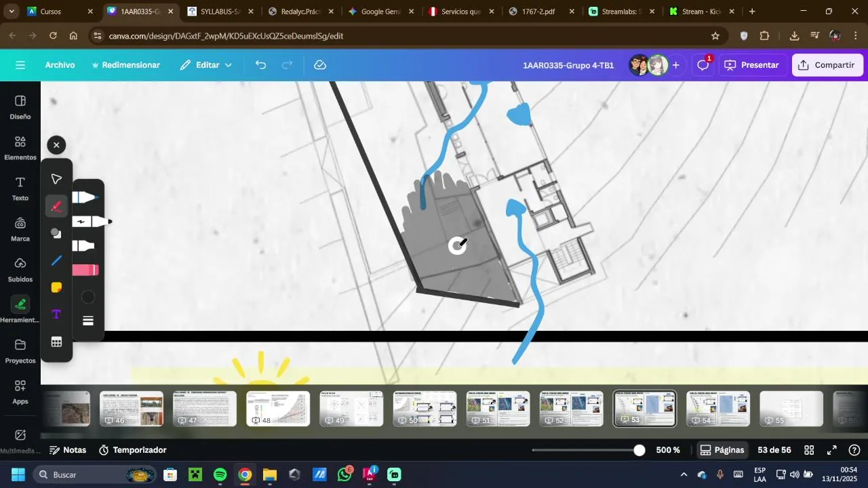The height and width of the screenshot is (488, 868).
Task: Activate the draw pencil tool
Action: coord(56,206)
